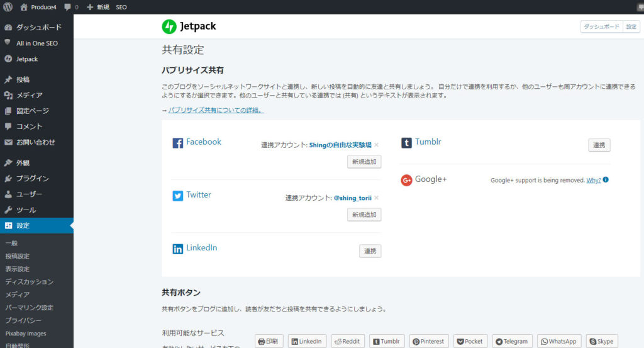Open SEO in admin bar
Viewport: 644px width, 348px height.
pyautogui.click(x=121, y=7)
